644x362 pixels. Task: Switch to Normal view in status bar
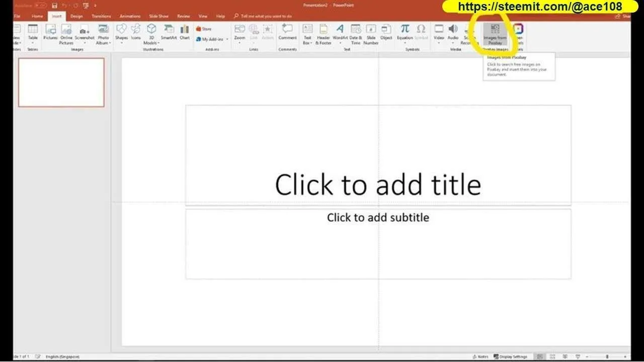click(540, 356)
